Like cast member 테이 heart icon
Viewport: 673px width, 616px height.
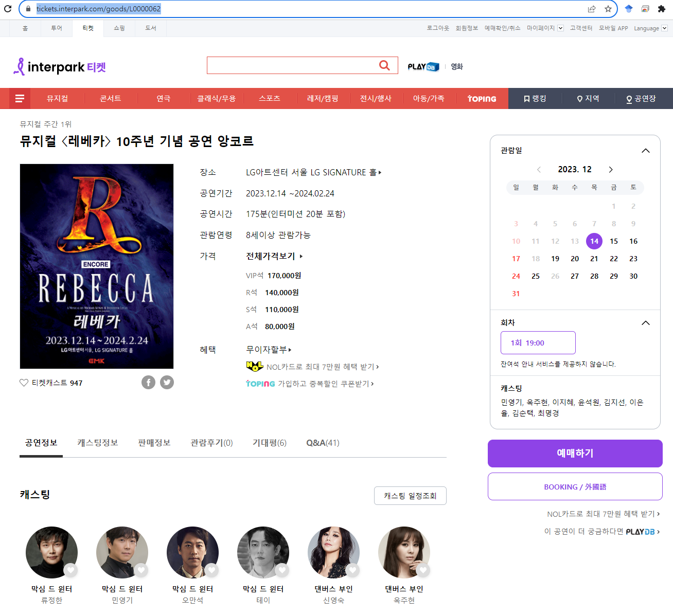coord(282,570)
